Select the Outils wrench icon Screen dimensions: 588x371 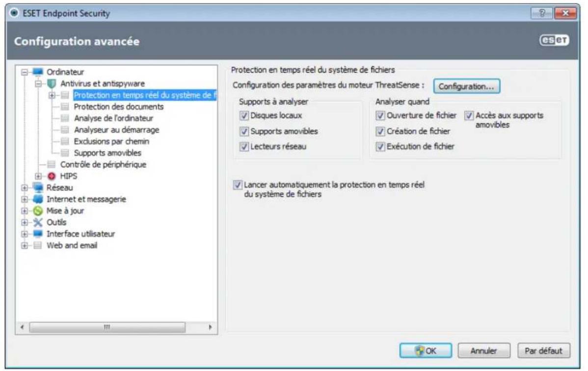tap(38, 222)
